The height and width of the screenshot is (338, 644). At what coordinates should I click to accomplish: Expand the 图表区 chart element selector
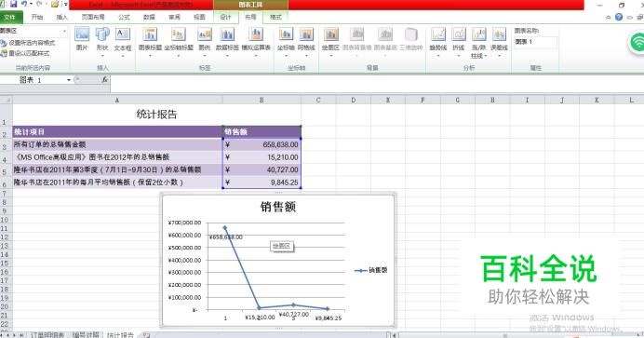coord(64,32)
